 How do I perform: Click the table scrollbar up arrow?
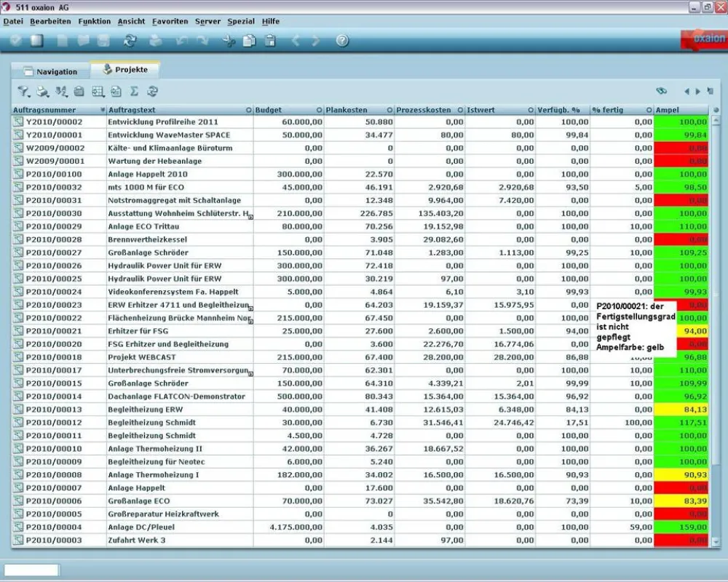[x=716, y=120]
